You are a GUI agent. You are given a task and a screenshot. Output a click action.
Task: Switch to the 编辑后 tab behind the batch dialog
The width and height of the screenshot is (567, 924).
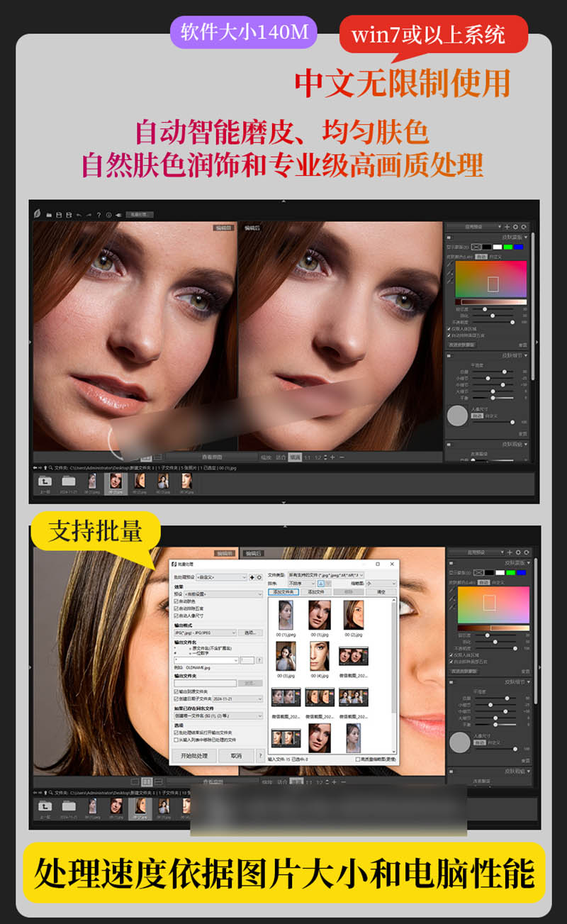pos(252,553)
